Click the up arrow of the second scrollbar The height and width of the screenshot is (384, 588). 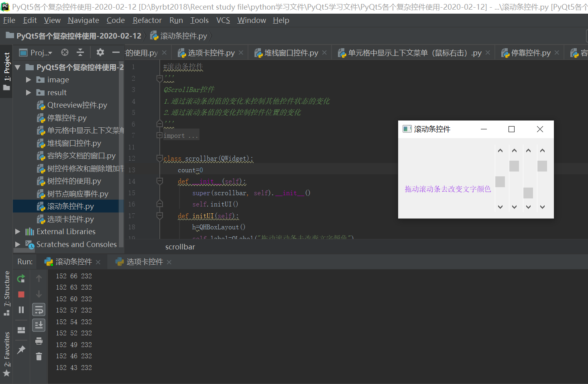(x=514, y=151)
